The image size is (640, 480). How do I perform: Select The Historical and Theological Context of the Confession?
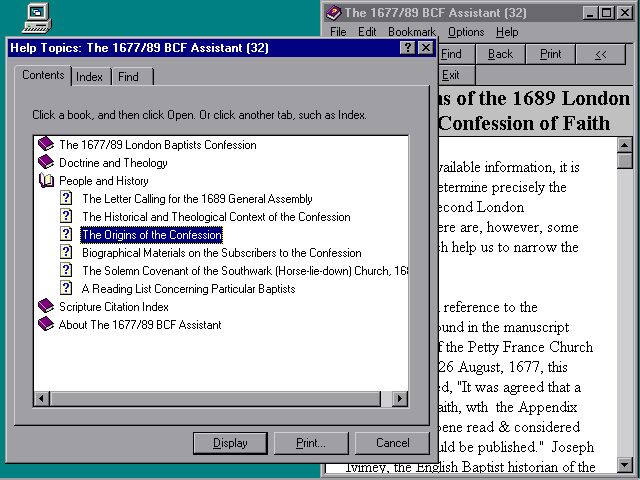click(216, 217)
